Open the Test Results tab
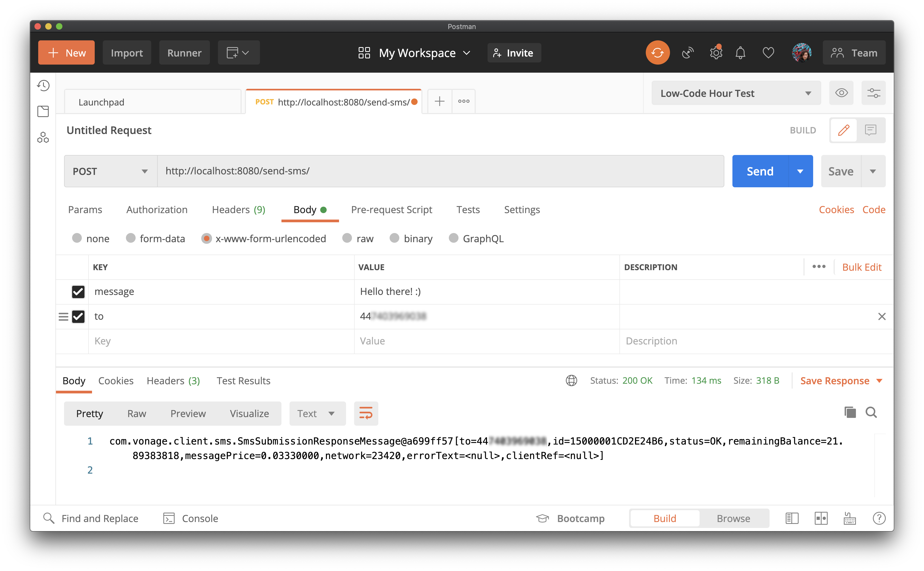Image resolution: width=924 pixels, height=571 pixels. point(243,381)
